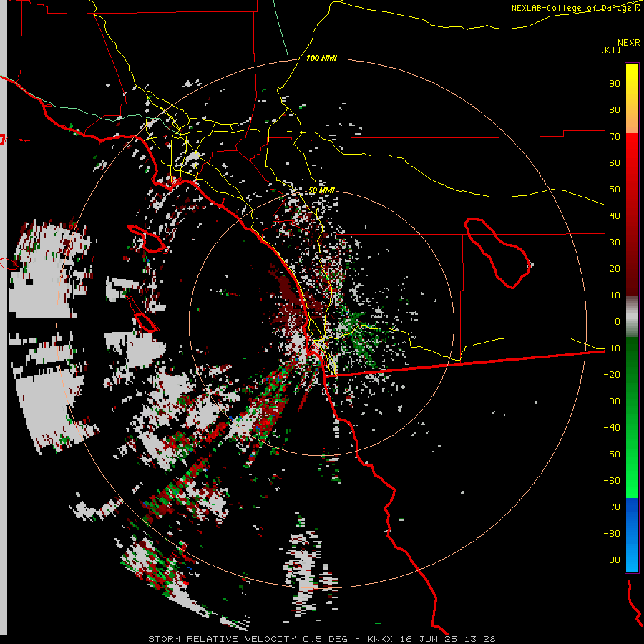Click the -40 value on velocity scale
The width and height of the screenshot is (644, 644).
coord(612,428)
